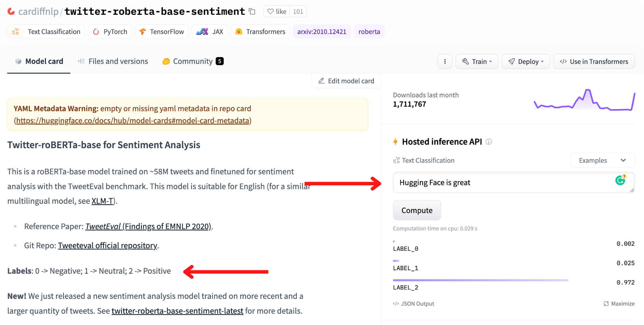Image resolution: width=644 pixels, height=325 pixels.
Task: Open the cardiffnlp organization link
Action: pos(38,12)
